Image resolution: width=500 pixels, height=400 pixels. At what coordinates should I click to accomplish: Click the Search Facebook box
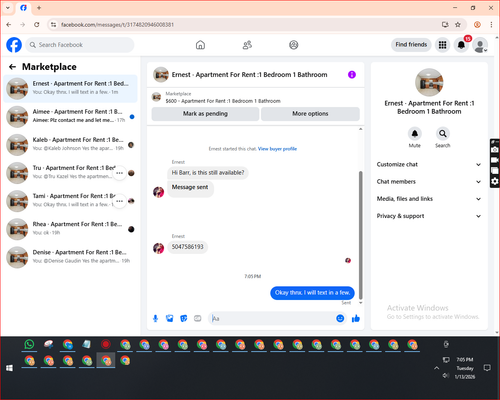pos(80,45)
